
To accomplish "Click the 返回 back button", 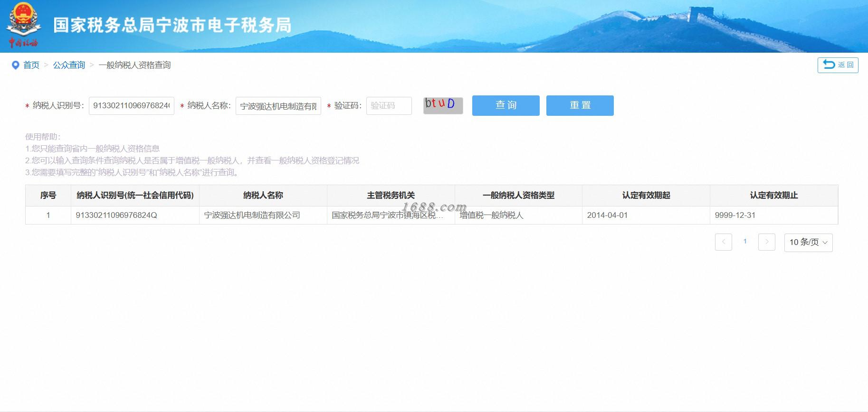I will pos(838,65).
